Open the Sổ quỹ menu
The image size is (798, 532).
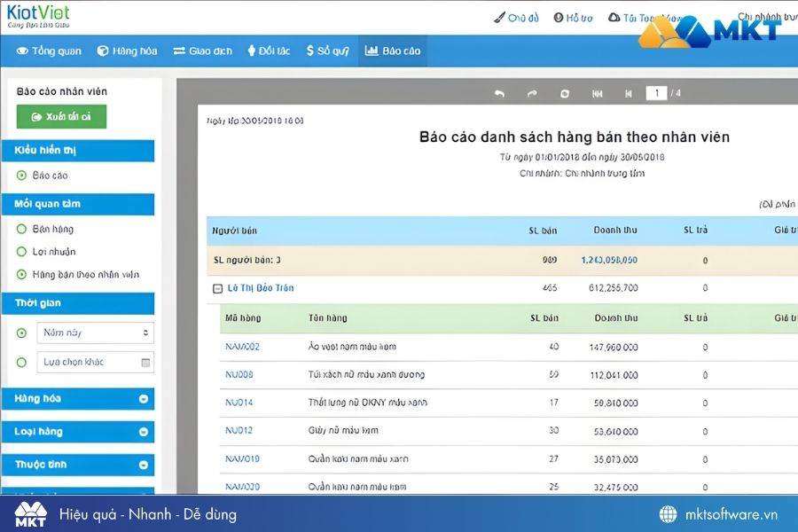click(x=327, y=51)
